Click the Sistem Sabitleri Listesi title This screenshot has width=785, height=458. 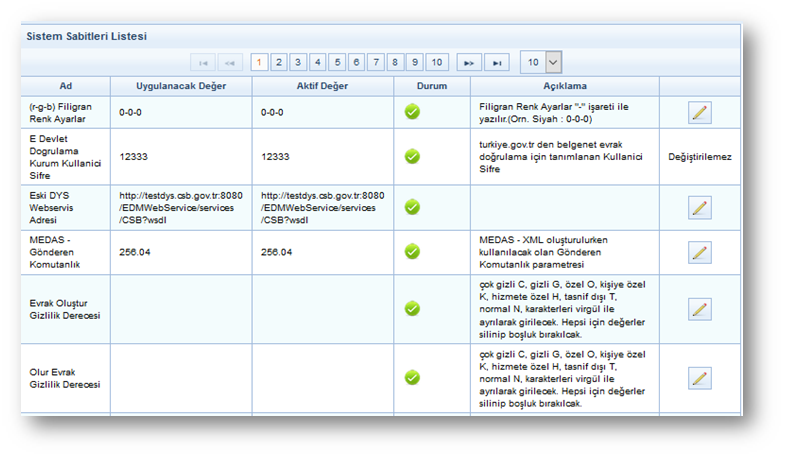click(x=87, y=36)
